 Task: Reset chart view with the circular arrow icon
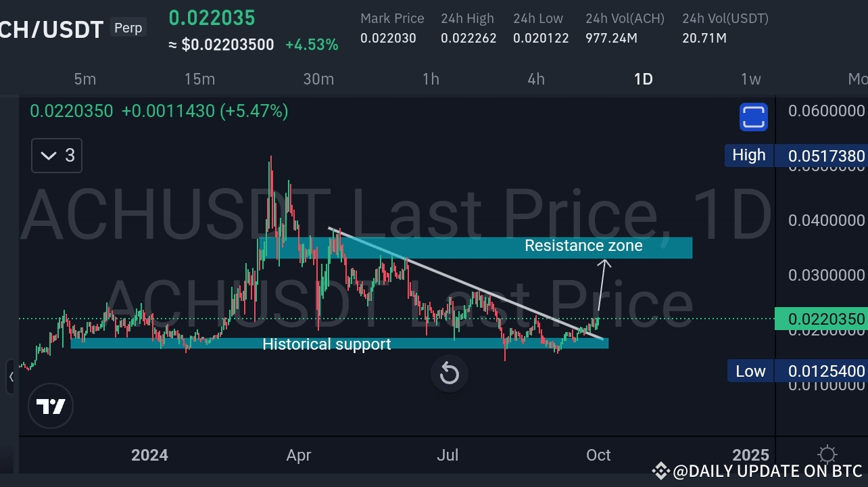(449, 373)
